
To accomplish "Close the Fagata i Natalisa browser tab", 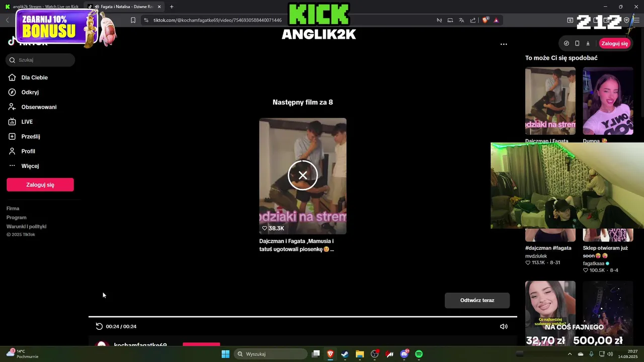I will click(x=159, y=7).
